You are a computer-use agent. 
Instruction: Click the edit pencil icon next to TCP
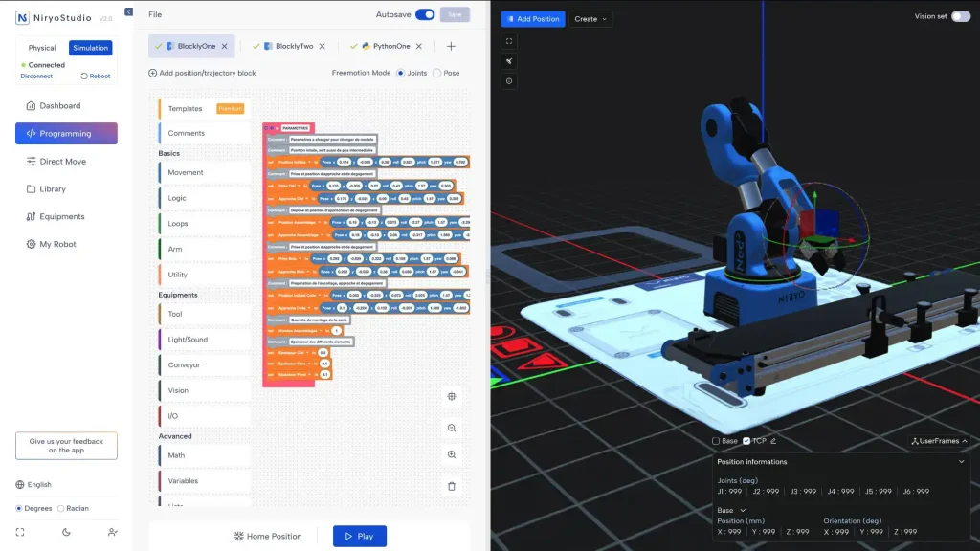coord(773,441)
